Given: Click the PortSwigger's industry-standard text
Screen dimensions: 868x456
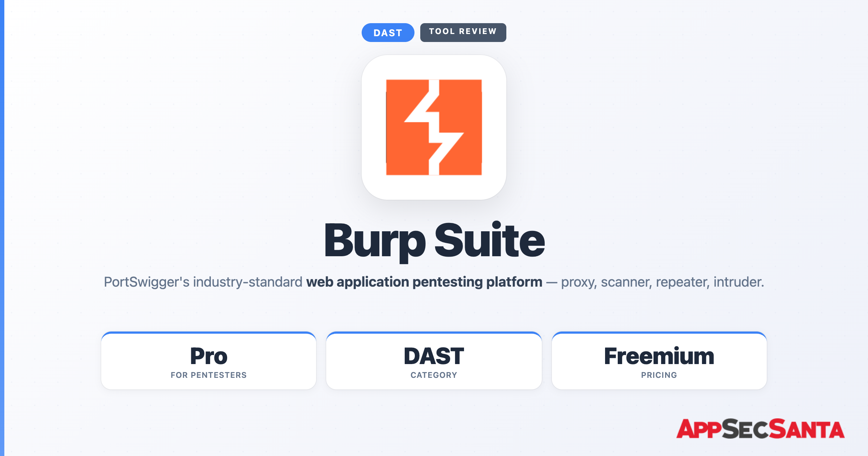Looking at the screenshot, I should [x=203, y=282].
